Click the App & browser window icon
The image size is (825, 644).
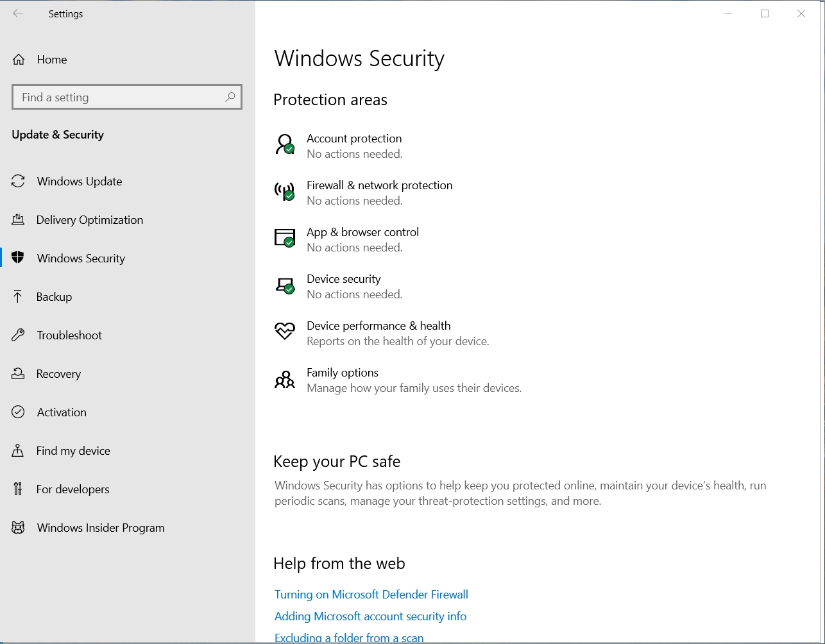click(x=285, y=238)
